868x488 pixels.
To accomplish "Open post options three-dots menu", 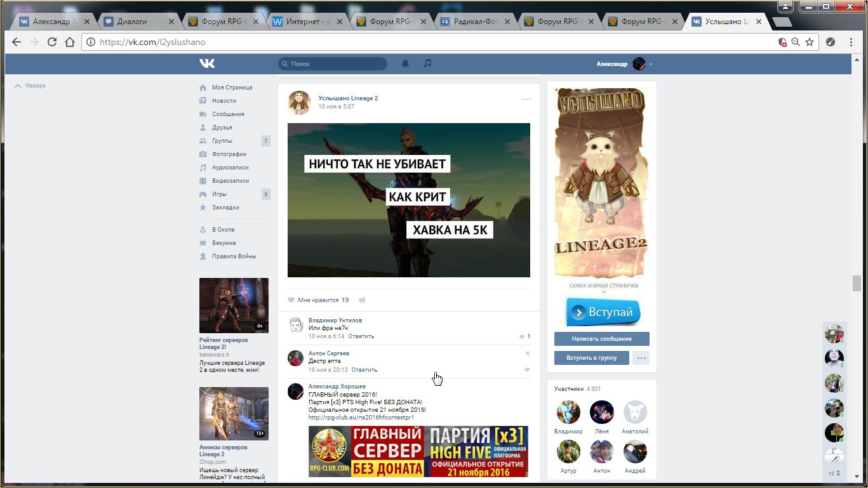I will [526, 100].
